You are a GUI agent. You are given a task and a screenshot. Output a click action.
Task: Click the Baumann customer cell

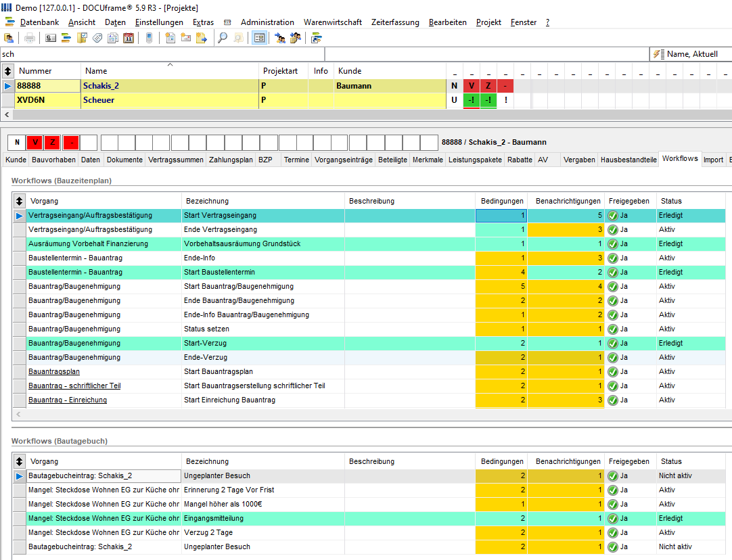tap(390, 86)
